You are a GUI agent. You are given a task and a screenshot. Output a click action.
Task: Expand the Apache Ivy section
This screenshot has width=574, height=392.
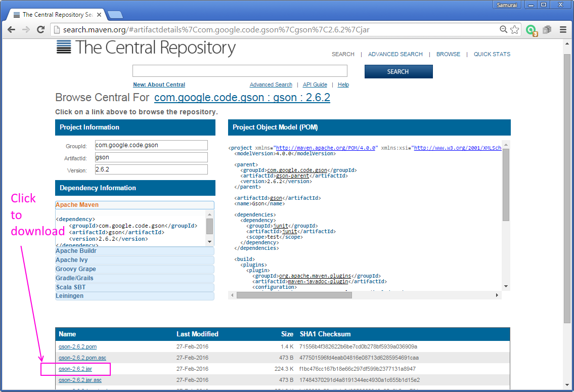point(135,260)
